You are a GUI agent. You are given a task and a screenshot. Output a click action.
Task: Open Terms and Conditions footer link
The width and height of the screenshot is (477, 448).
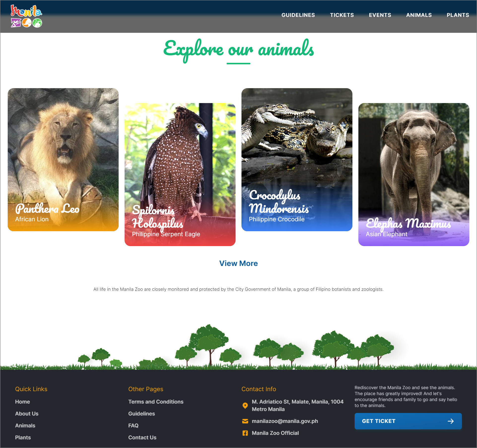click(x=156, y=402)
